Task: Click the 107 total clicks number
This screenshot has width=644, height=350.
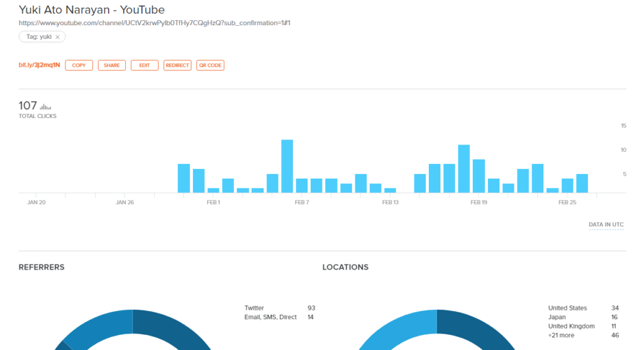Action: tap(28, 106)
